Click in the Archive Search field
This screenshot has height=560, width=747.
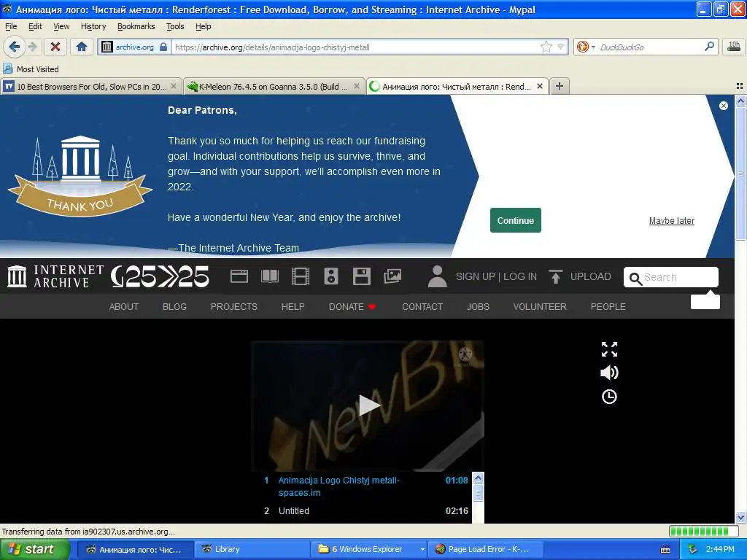(671, 277)
